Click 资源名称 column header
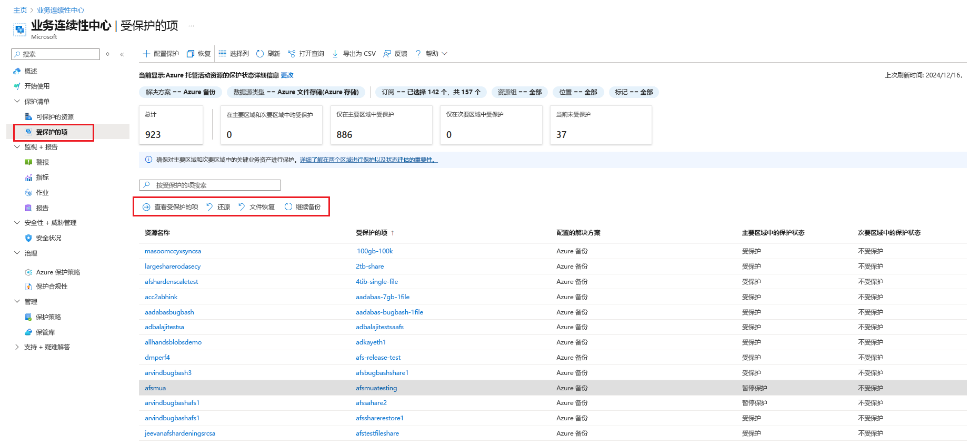 (x=157, y=233)
